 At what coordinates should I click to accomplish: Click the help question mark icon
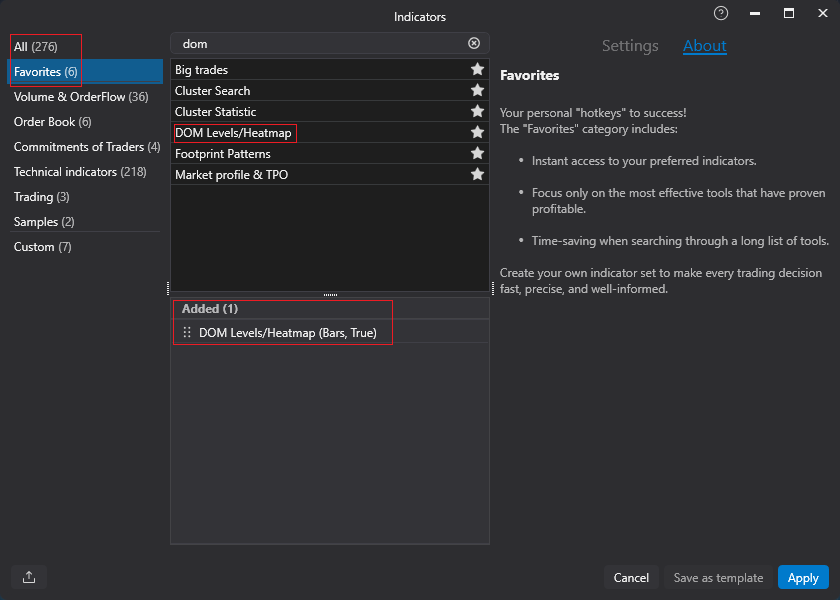[x=721, y=13]
